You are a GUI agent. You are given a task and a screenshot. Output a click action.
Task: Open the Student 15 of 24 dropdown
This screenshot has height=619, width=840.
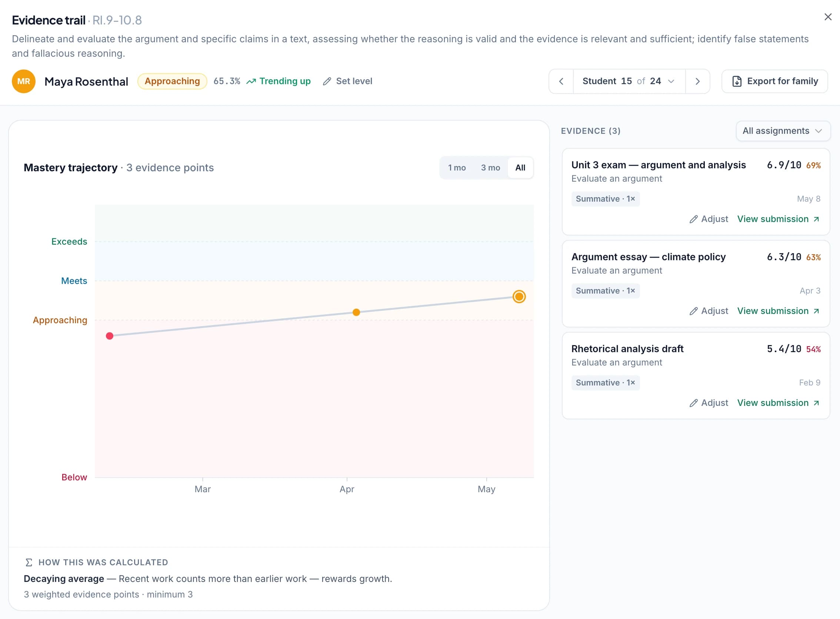(629, 81)
